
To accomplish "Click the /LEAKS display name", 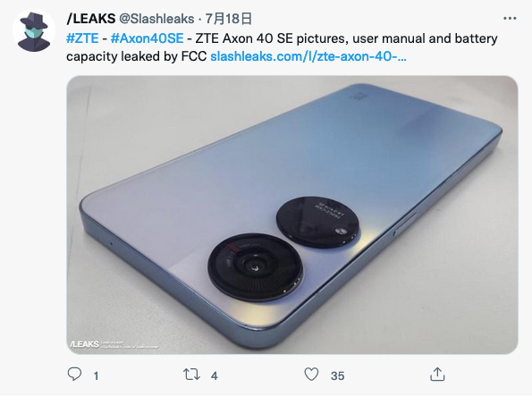I will pos(91,19).
